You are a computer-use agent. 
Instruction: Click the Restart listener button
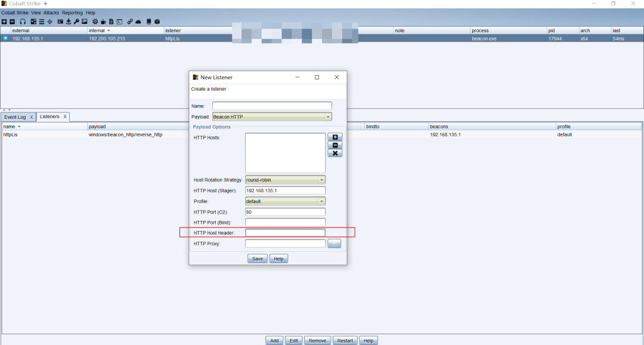point(345,340)
